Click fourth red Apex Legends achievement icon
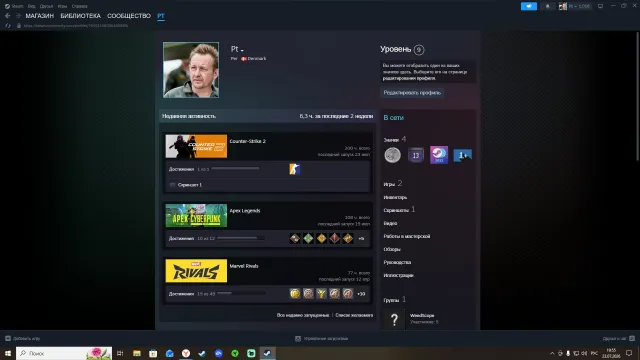The width and height of the screenshot is (640, 360). pos(335,238)
